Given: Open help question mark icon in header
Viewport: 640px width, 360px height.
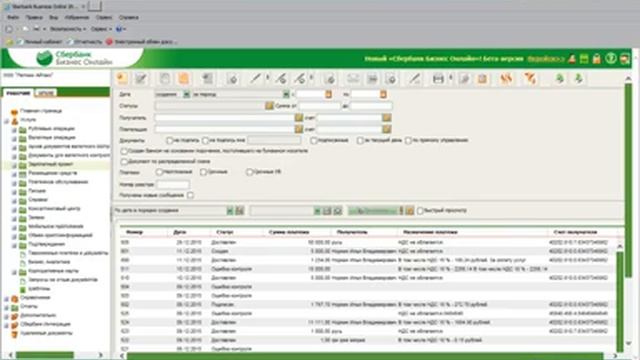Looking at the screenshot, I should pos(611,58).
